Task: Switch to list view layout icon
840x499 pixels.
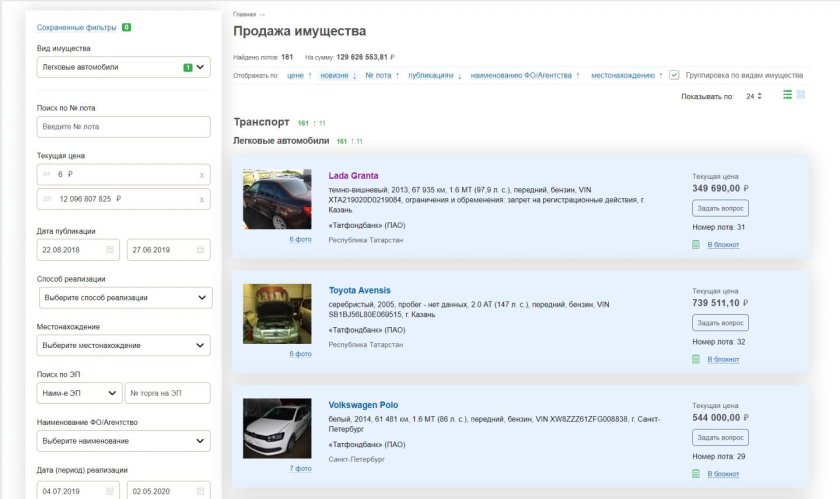Action: tap(788, 95)
